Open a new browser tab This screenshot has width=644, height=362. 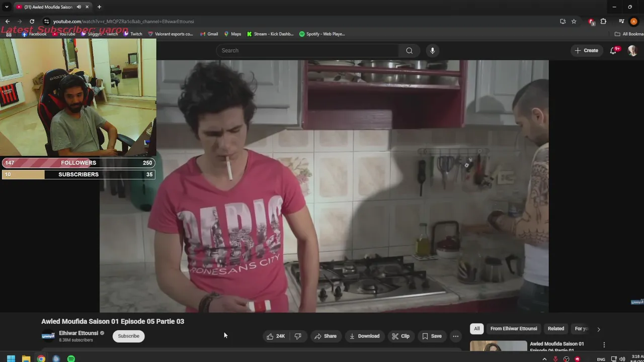click(99, 7)
